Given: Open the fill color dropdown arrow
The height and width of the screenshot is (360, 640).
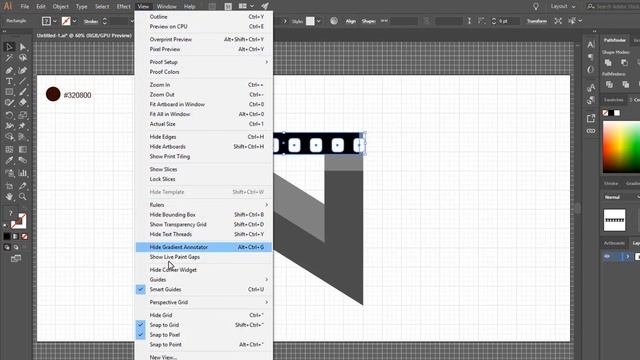Looking at the screenshot, I should click(55, 21).
